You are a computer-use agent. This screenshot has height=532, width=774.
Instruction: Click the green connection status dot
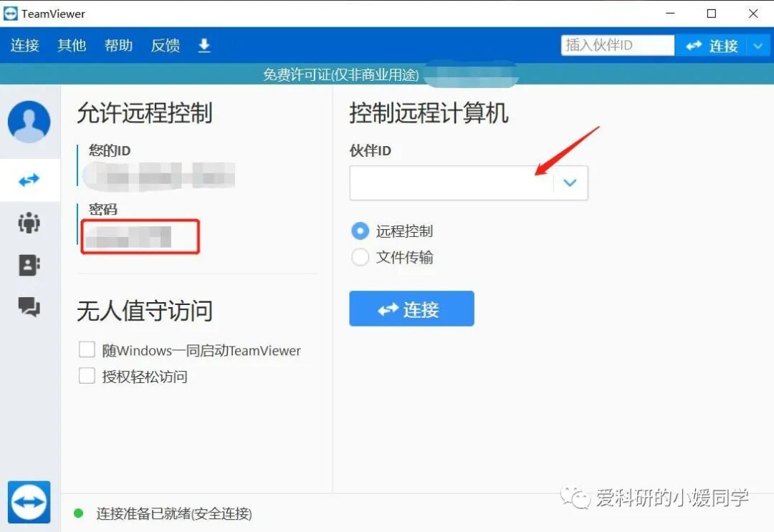[x=78, y=513]
